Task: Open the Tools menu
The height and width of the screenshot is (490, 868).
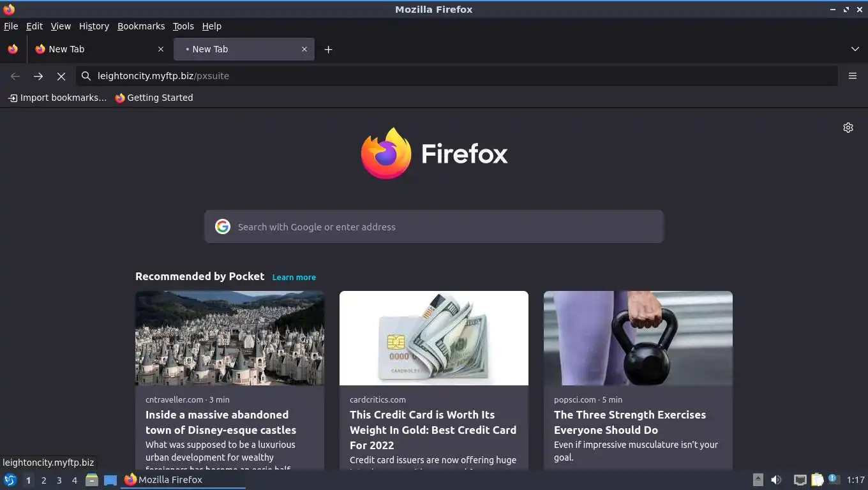Action: (183, 26)
